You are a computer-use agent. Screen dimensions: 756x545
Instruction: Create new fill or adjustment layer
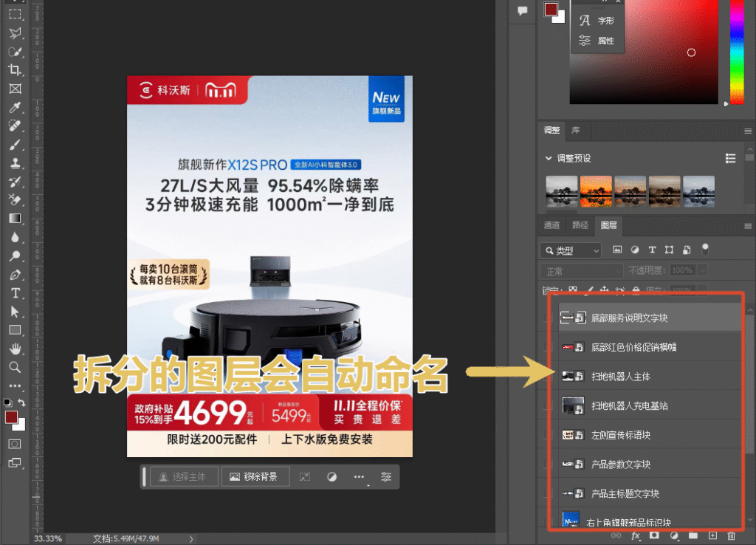point(674,535)
